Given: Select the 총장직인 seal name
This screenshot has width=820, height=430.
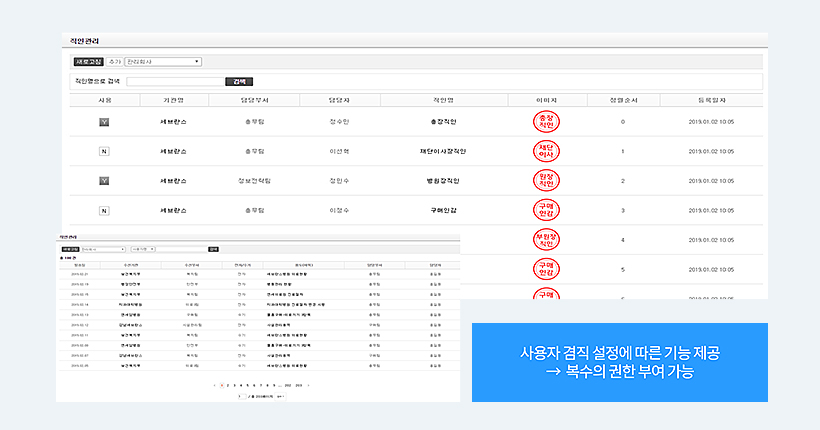Looking at the screenshot, I should 443,122.
